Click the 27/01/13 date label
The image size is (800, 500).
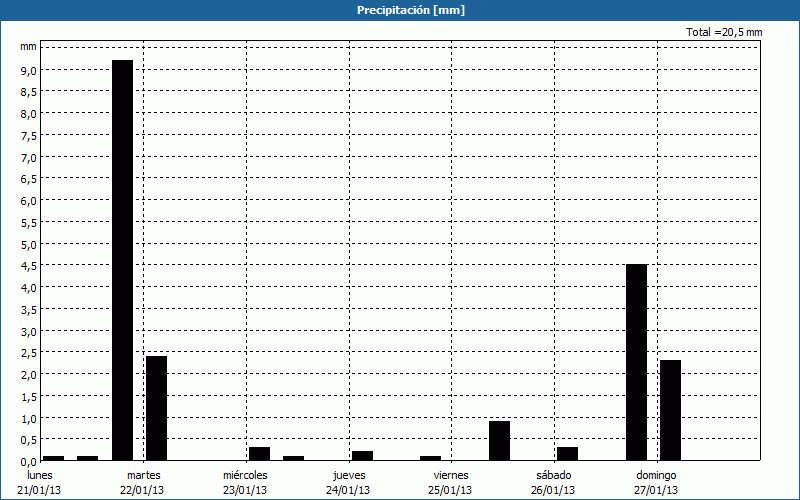(656, 490)
